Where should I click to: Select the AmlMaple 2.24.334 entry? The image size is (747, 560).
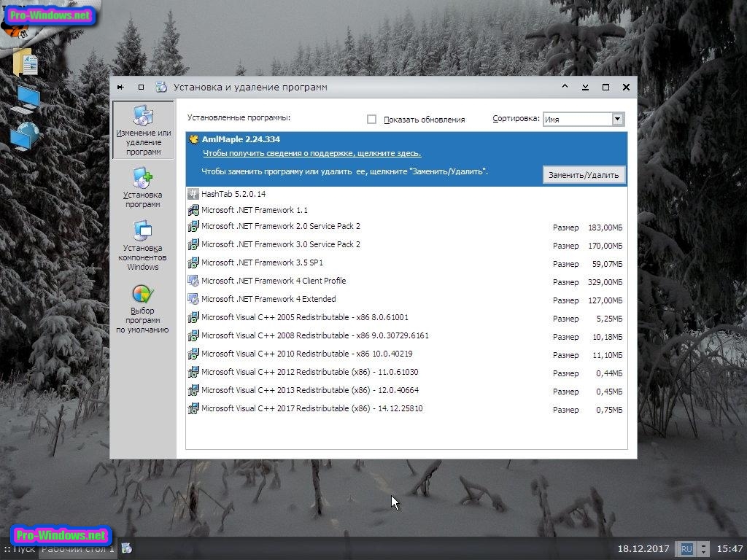(406, 159)
